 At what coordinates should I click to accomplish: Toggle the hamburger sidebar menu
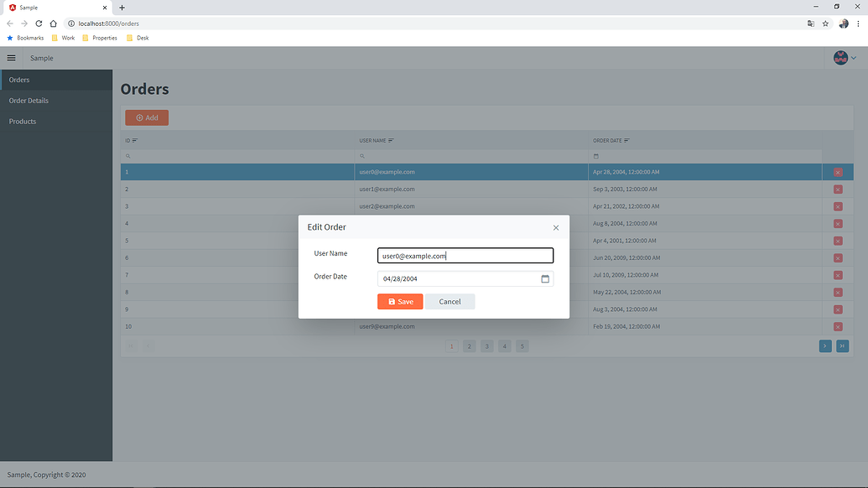[11, 58]
